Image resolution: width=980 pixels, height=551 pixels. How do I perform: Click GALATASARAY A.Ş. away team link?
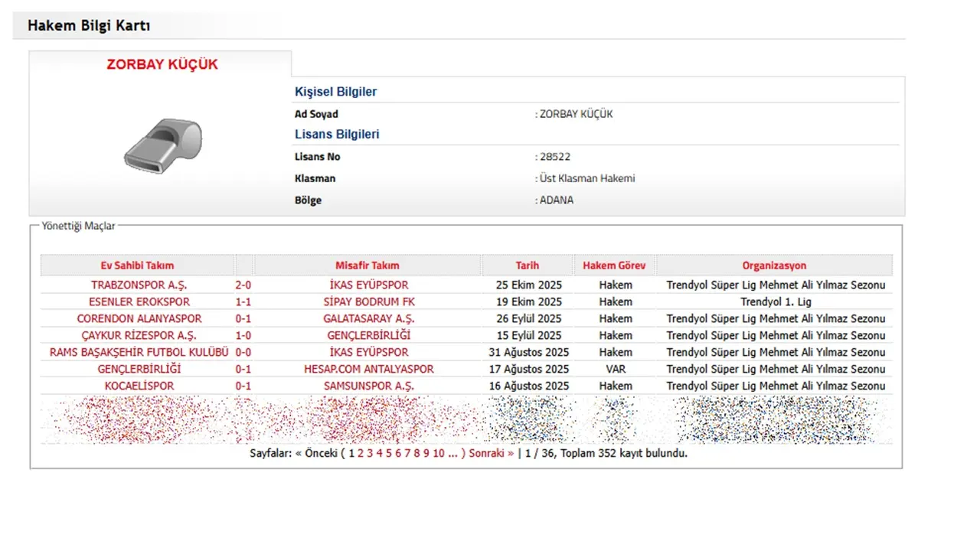[367, 318]
